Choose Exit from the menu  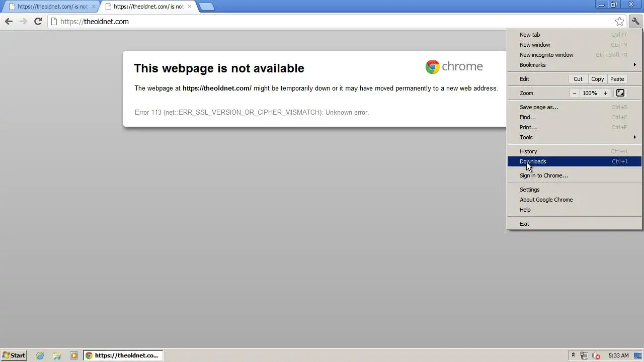(574, 224)
